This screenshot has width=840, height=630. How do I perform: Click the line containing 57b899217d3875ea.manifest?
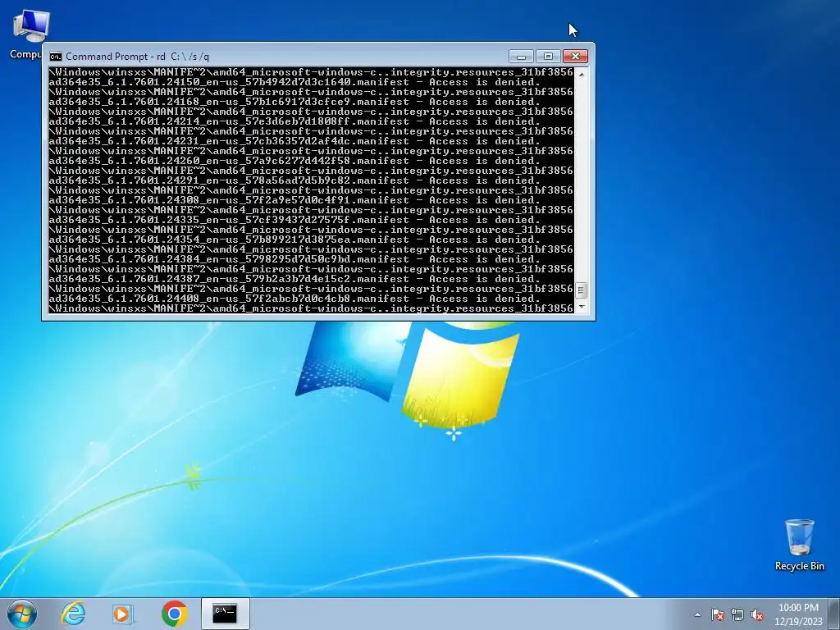coord(294,240)
